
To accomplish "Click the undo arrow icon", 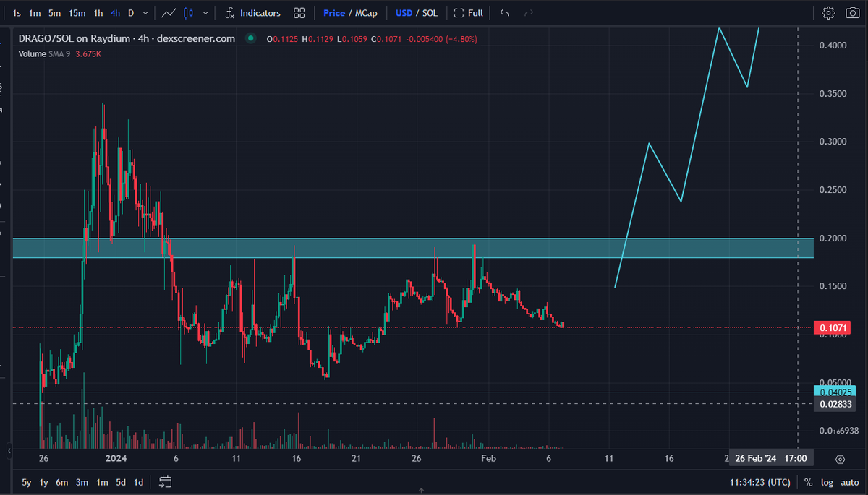I will coord(504,12).
